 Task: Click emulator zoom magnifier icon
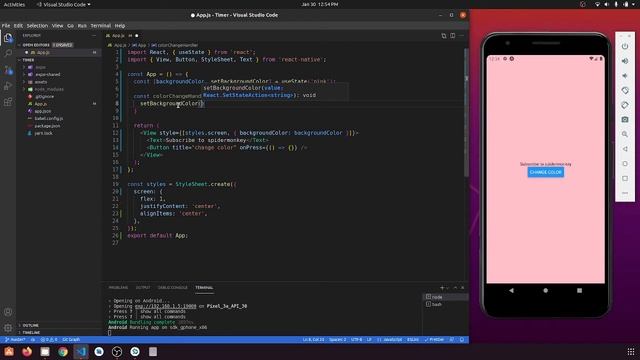click(625, 134)
